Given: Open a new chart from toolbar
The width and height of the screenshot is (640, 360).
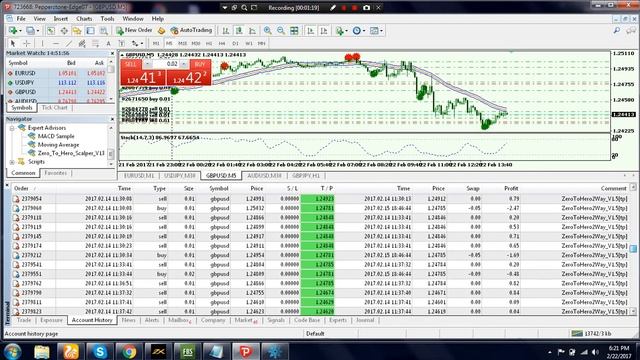Looking at the screenshot, I should pyautogui.click(x=13, y=31).
